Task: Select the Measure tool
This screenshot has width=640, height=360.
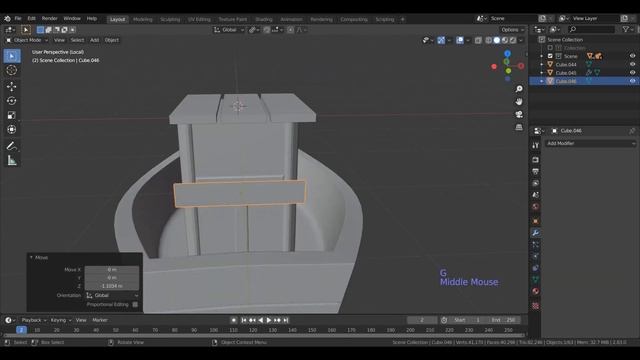Action: tap(12, 160)
